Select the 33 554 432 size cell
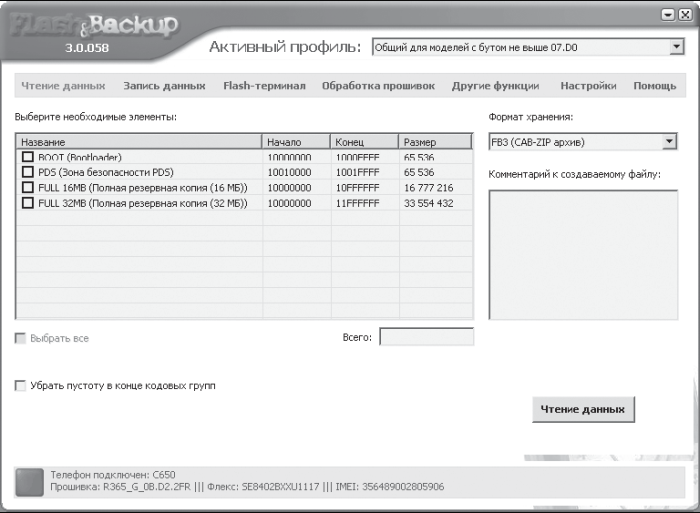Screen dimensions: 700x513 click(x=429, y=204)
